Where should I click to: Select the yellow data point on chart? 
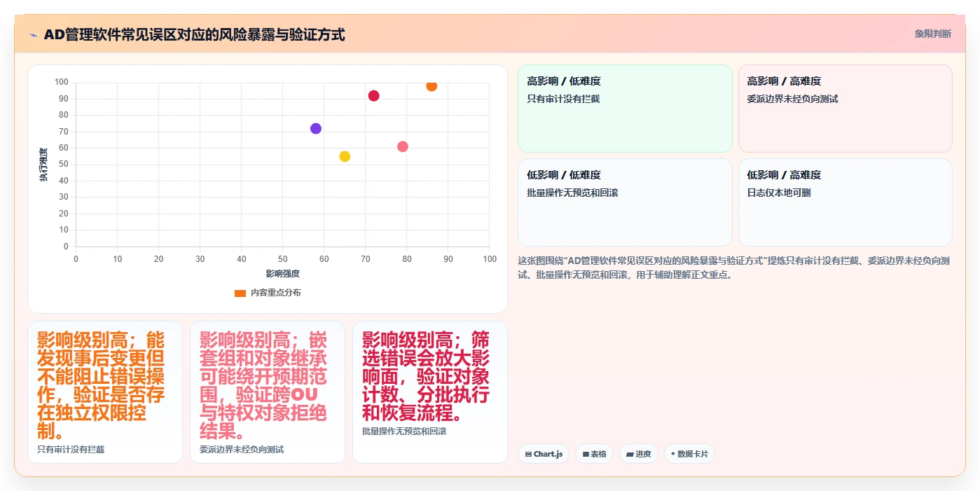click(345, 156)
